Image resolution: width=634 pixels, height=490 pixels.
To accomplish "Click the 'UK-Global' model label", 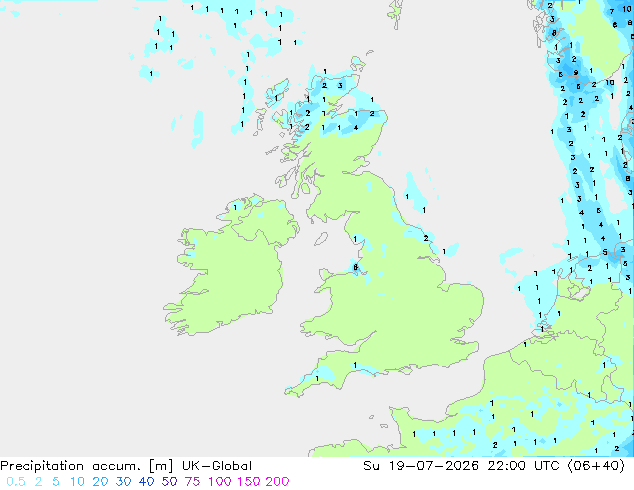I will click(217, 466).
